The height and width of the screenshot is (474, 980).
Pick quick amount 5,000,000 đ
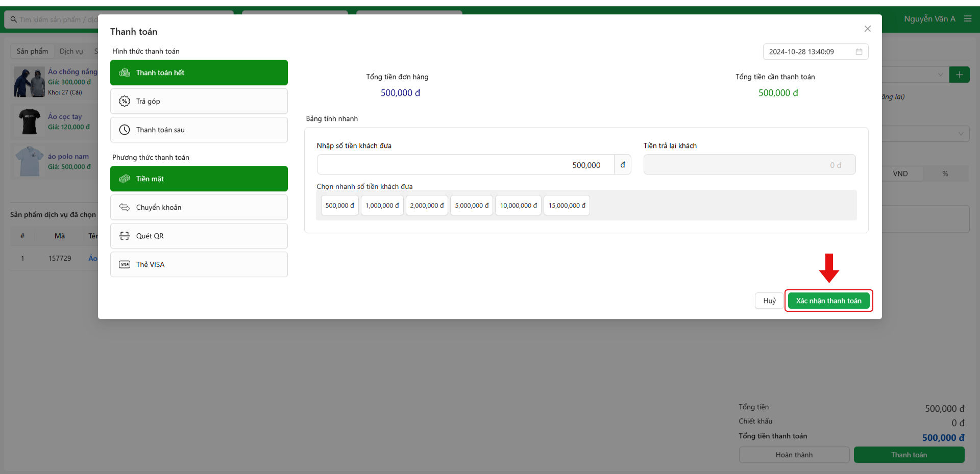point(472,206)
